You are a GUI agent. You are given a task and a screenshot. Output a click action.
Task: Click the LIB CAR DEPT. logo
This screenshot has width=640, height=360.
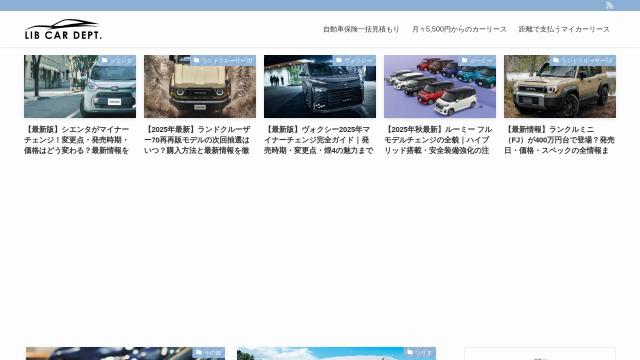click(63, 29)
